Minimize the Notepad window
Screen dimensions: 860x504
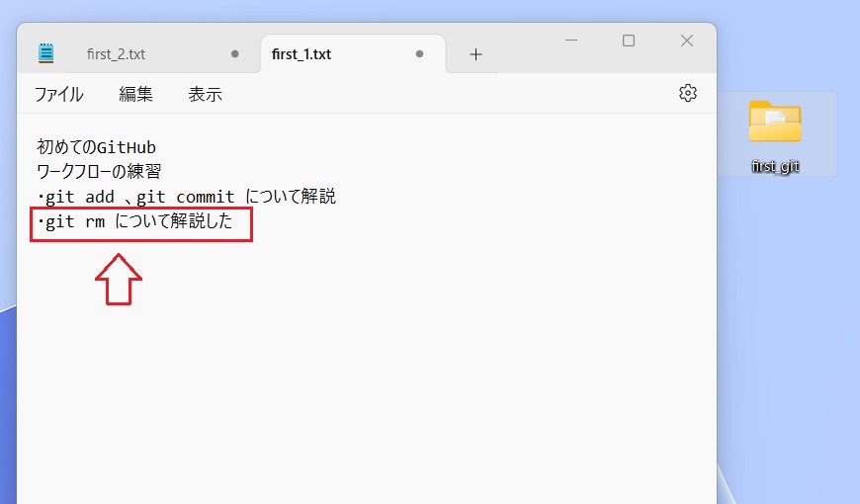(x=571, y=41)
